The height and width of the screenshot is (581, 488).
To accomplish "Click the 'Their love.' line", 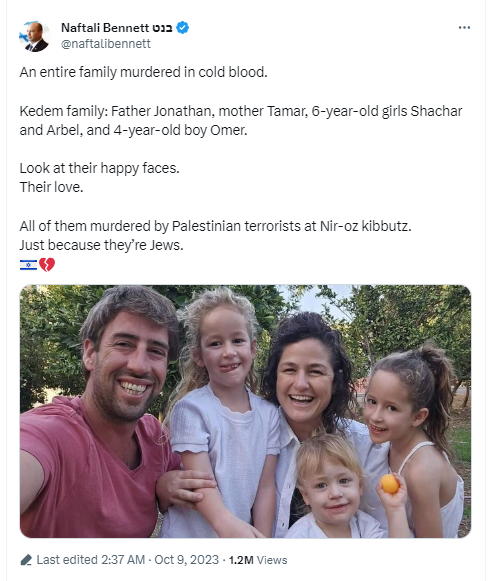I will coord(51,187).
